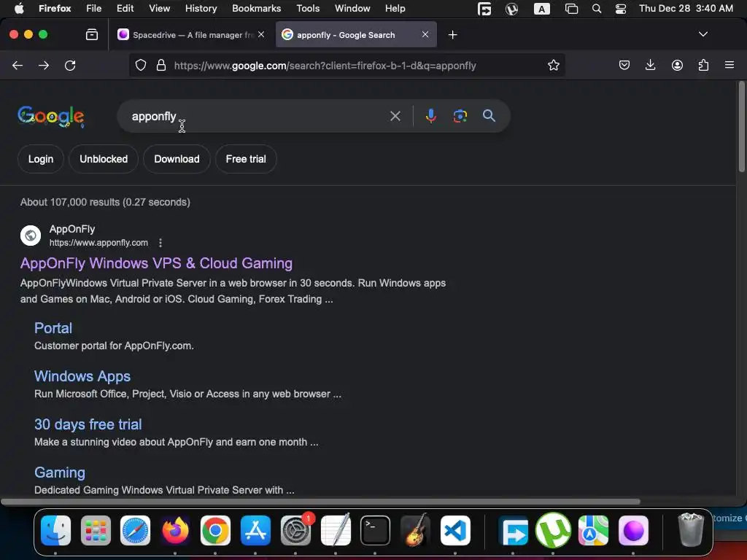Open Trash from the Dock
The width and height of the screenshot is (747, 560).
point(690,529)
